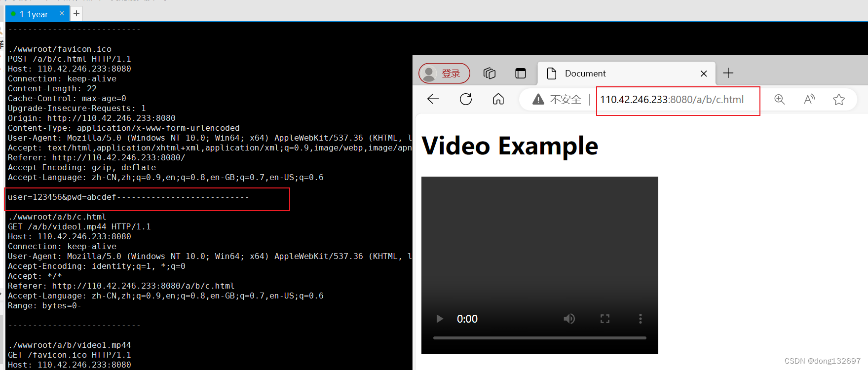The width and height of the screenshot is (868, 370).
Task: Click 'Accept-Encoding: identity;q=1, *;q=0' line
Action: click(97, 266)
